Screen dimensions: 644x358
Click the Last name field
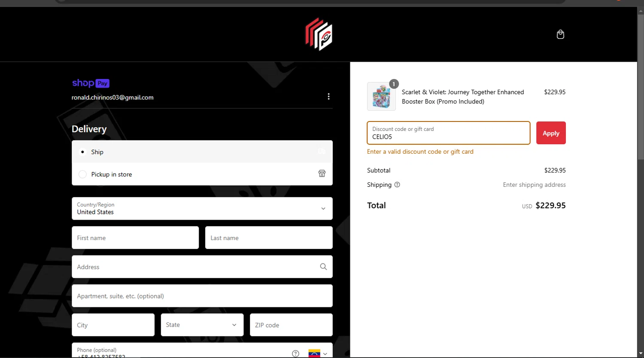click(269, 237)
